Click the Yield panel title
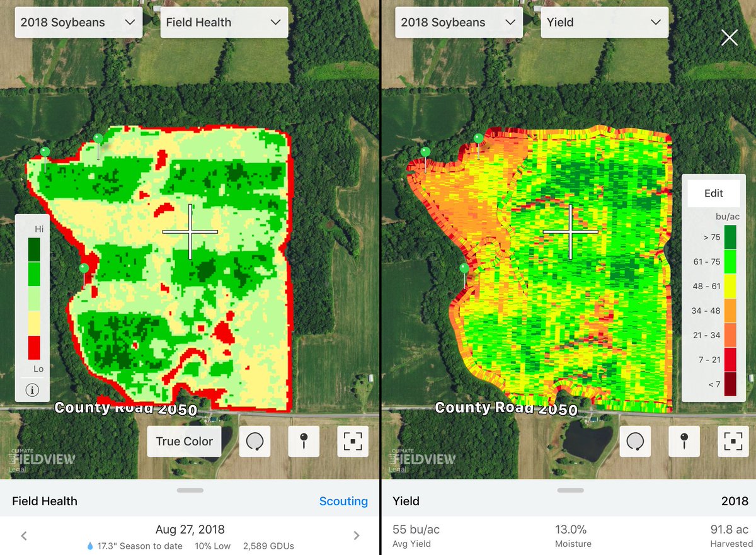This screenshot has height=555, width=756. [x=406, y=501]
